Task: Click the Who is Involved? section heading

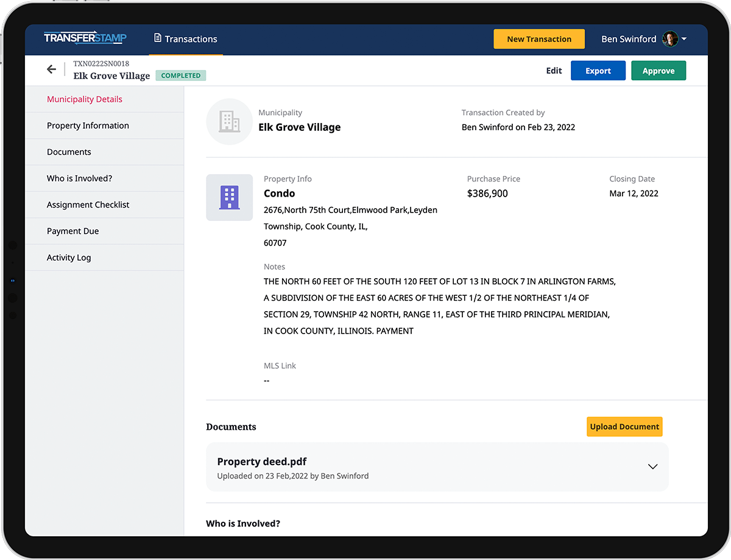Action: click(243, 523)
